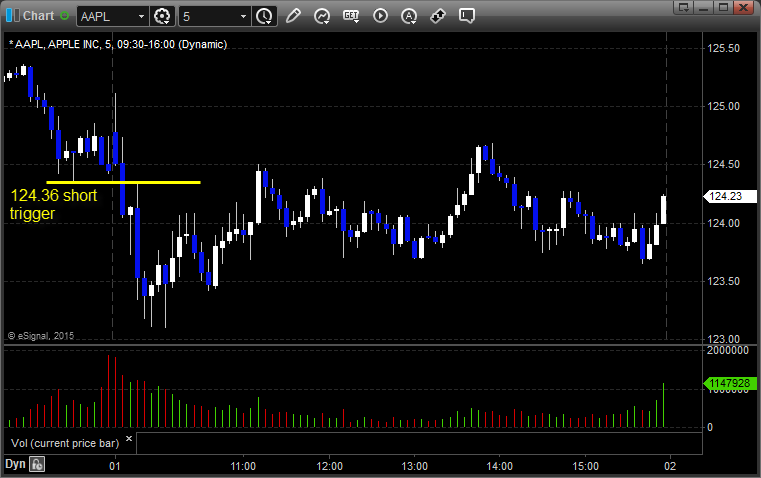
Task: Click the 2000000 volume axis label
Action: (728, 350)
